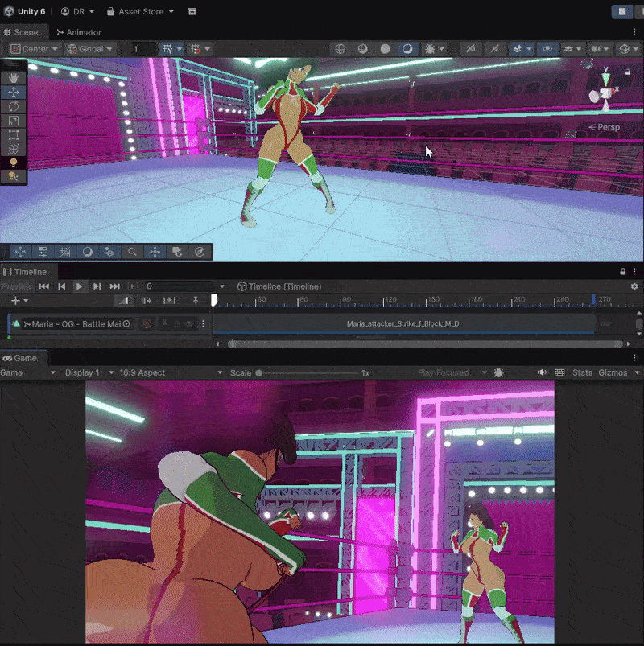This screenshot has width=644, height=646.
Task: Click the magnifier search overlay icon
Action: (x=132, y=252)
